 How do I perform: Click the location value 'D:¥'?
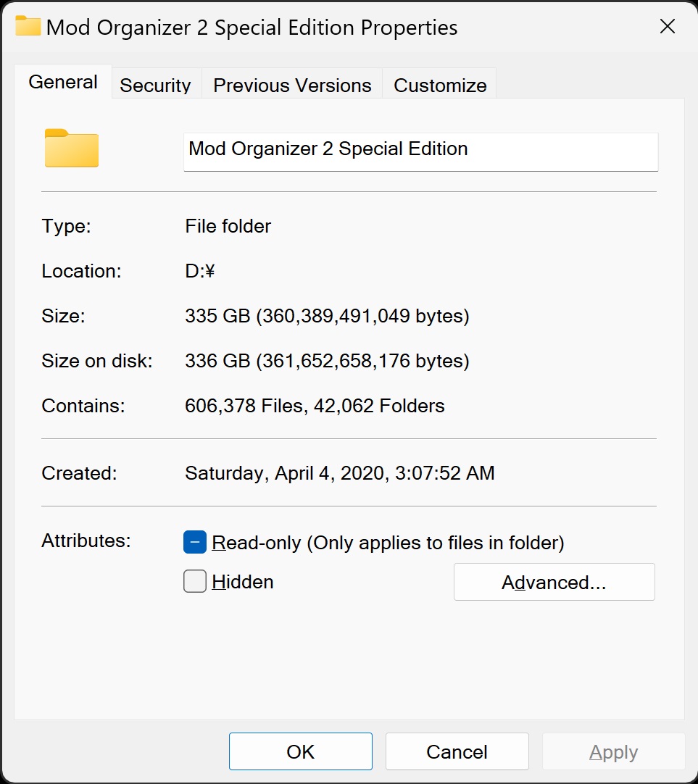(x=200, y=271)
